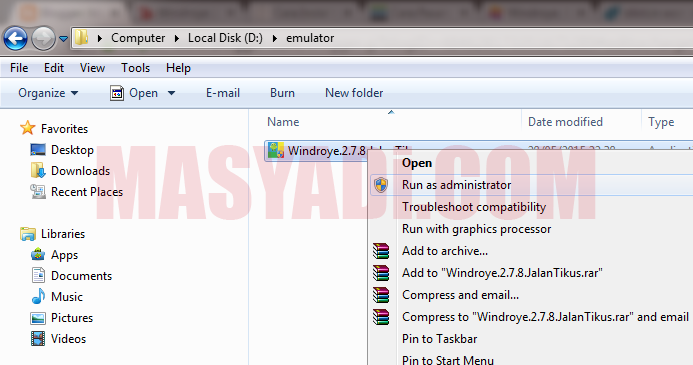Screen dimensions: 693x365
Task: Click the Open toolbar button's window icon
Action: pyautogui.click(x=117, y=93)
